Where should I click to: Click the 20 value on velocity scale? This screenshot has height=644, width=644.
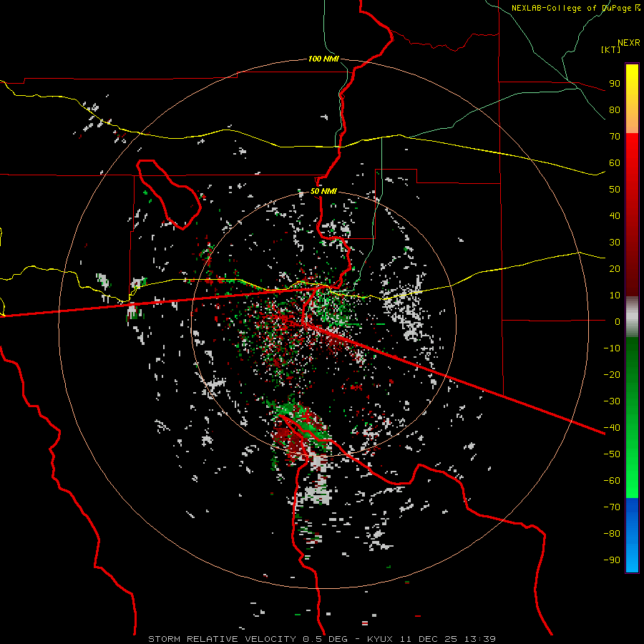(615, 268)
